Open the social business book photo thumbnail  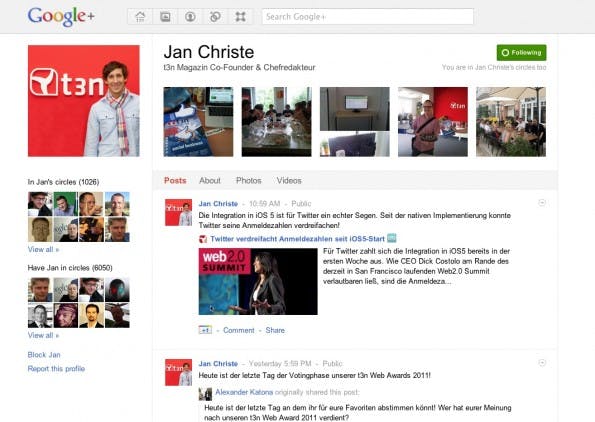[x=198, y=121]
